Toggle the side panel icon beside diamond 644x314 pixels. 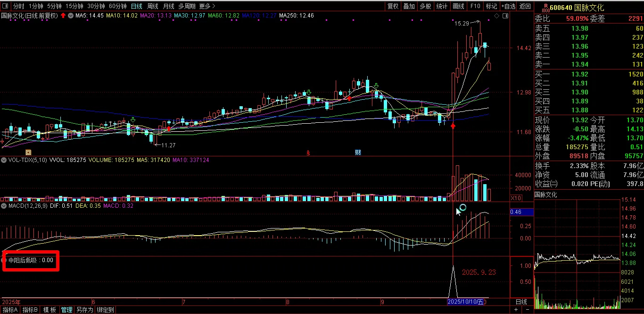pyautogui.click(x=504, y=16)
